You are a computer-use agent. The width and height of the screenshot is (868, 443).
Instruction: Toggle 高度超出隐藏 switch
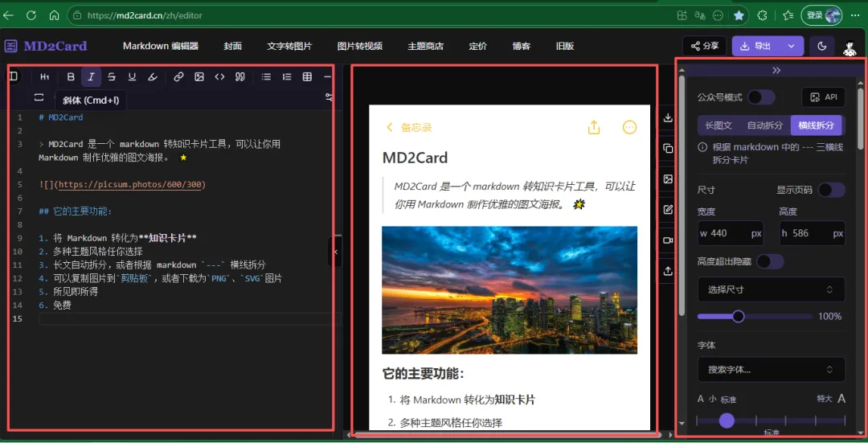point(770,261)
